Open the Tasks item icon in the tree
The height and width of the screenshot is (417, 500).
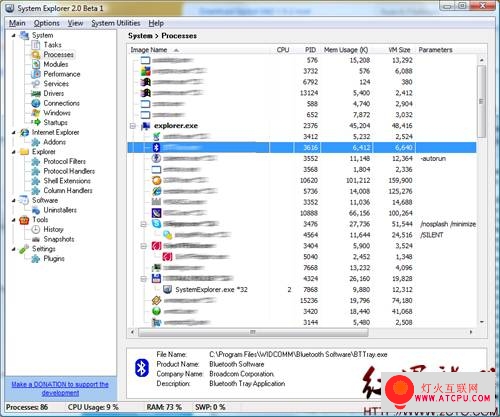36,45
